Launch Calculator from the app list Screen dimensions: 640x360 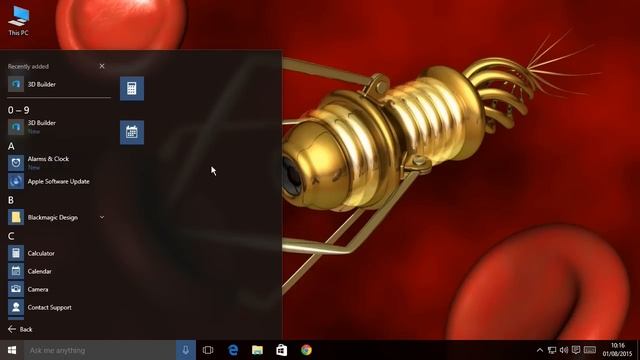tap(59, 253)
